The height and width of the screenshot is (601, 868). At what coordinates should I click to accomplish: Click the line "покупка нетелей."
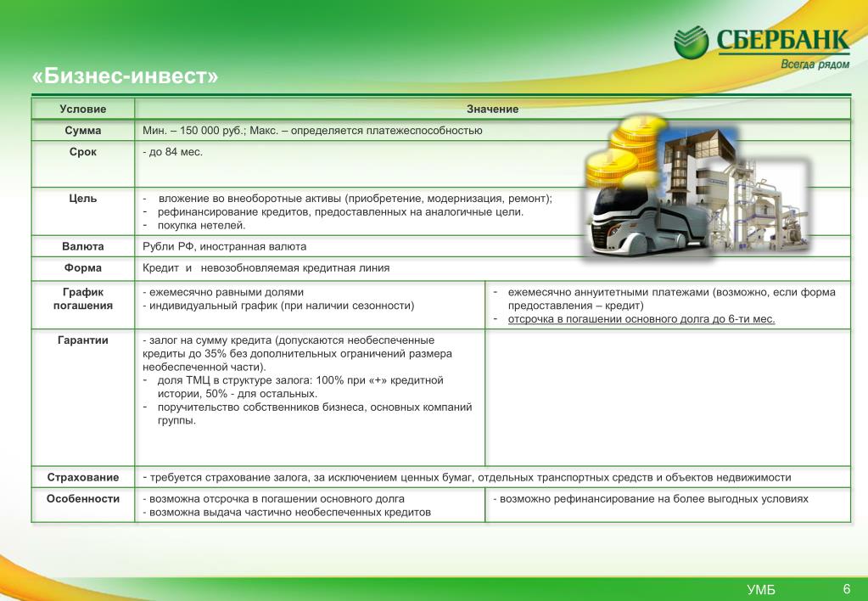(x=201, y=226)
